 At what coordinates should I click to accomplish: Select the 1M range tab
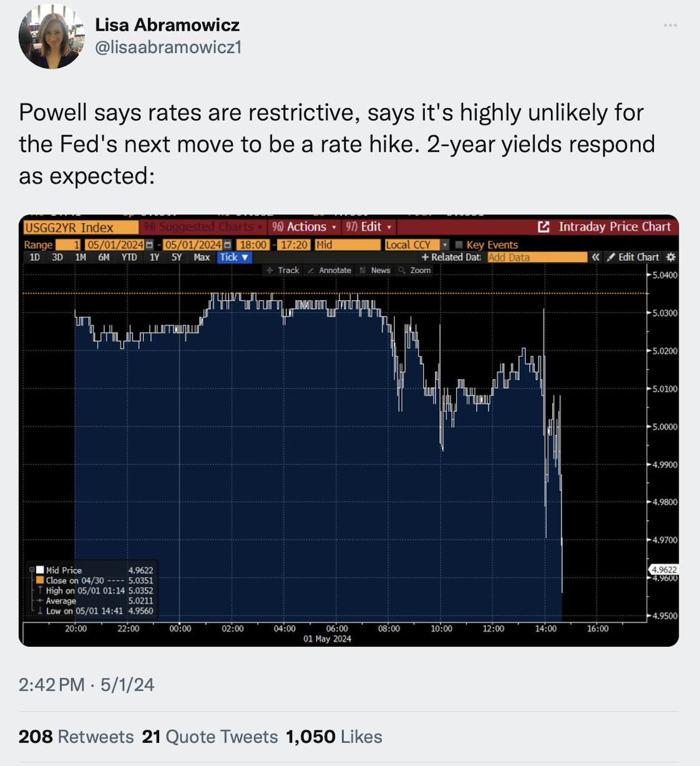(80, 257)
